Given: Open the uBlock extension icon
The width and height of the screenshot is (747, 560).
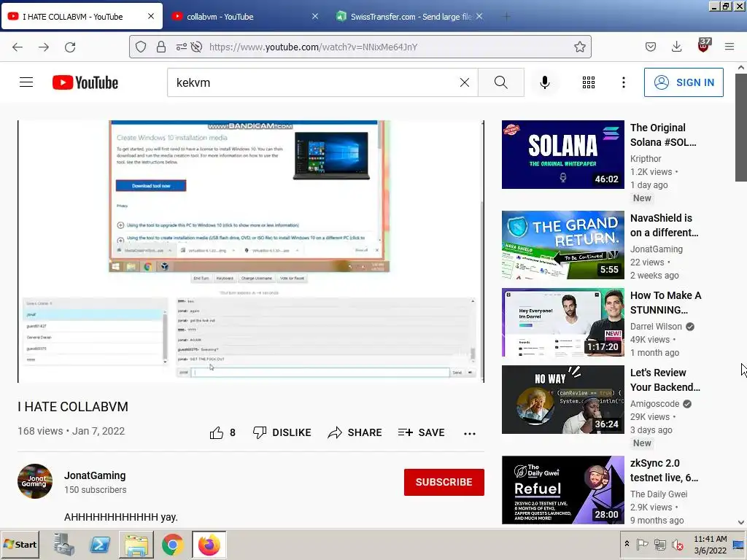Looking at the screenshot, I should pos(704,46).
